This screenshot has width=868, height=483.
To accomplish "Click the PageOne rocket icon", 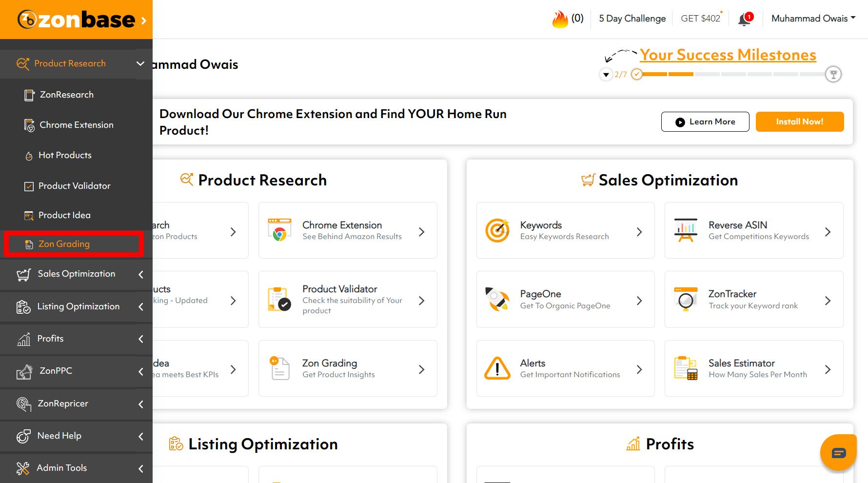I will [497, 299].
